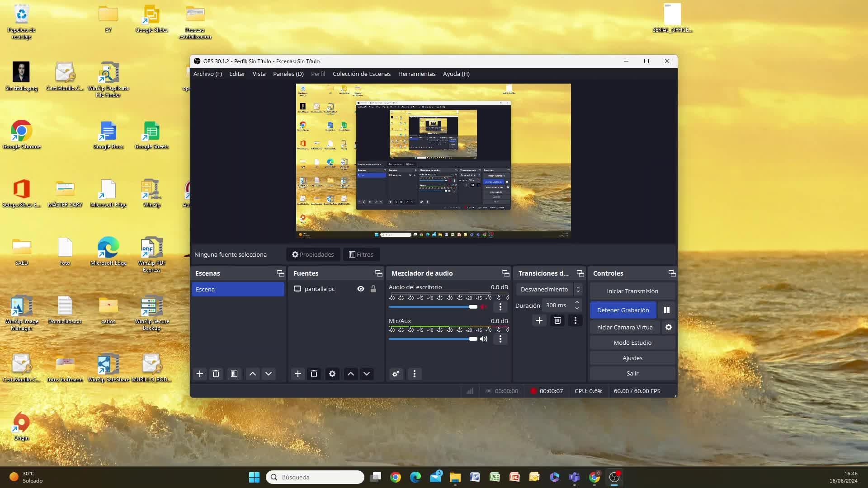This screenshot has width=868, height=488.
Task: Unmute Audio del escritorio
Action: click(484, 307)
